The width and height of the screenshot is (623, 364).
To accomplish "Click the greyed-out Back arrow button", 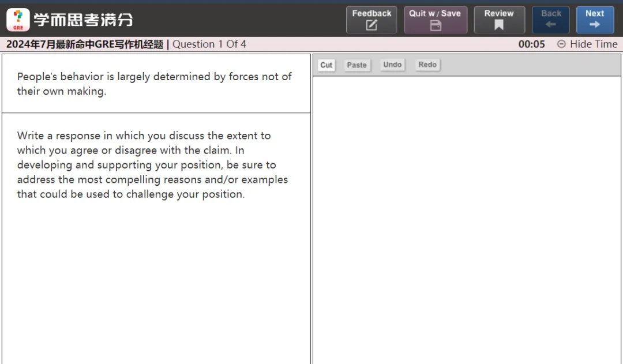I will tap(550, 20).
